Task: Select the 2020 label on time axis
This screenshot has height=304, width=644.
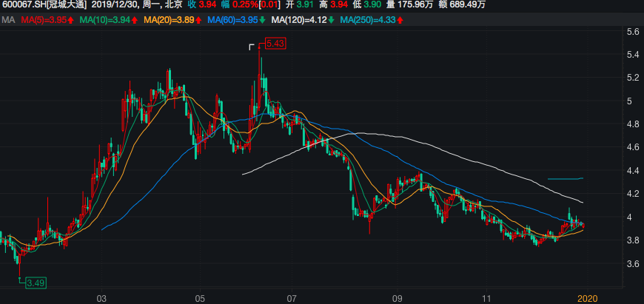Action: coord(586,297)
